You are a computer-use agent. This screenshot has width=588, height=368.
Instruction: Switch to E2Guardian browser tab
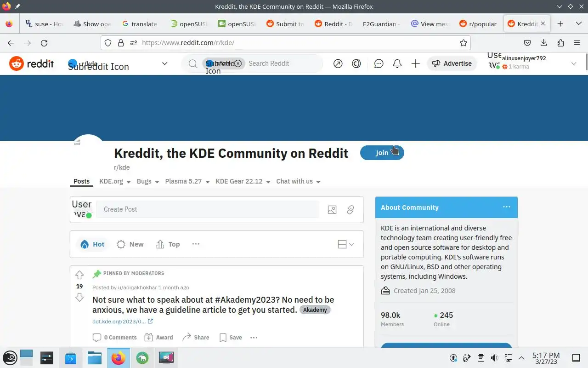(x=381, y=24)
